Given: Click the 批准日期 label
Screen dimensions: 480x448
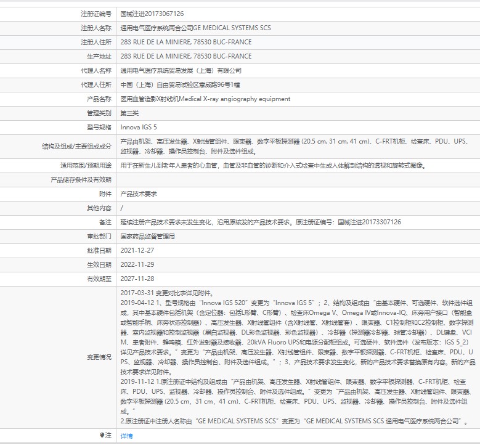Looking at the screenshot, I should click(x=99, y=250).
